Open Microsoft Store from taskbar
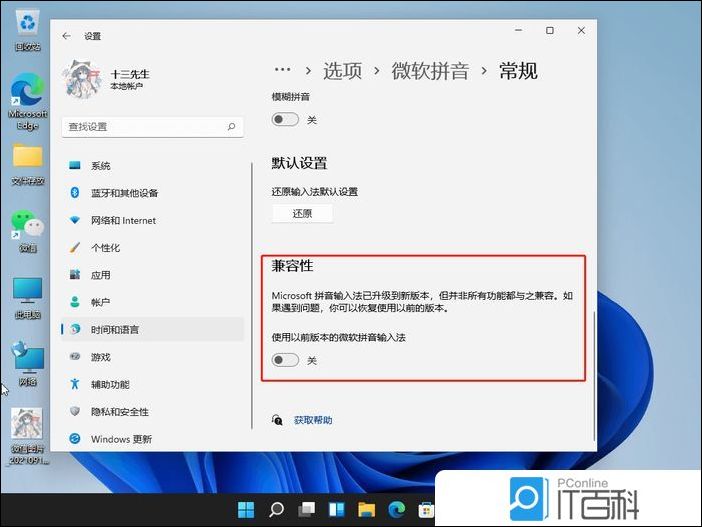This screenshot has height=527, width=702. (x=426, y=510)
